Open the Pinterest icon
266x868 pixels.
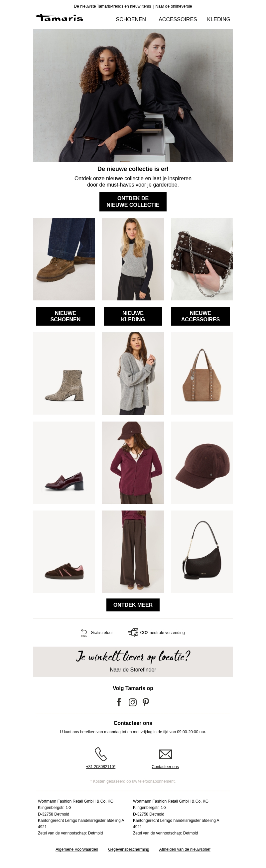point(146,702)
